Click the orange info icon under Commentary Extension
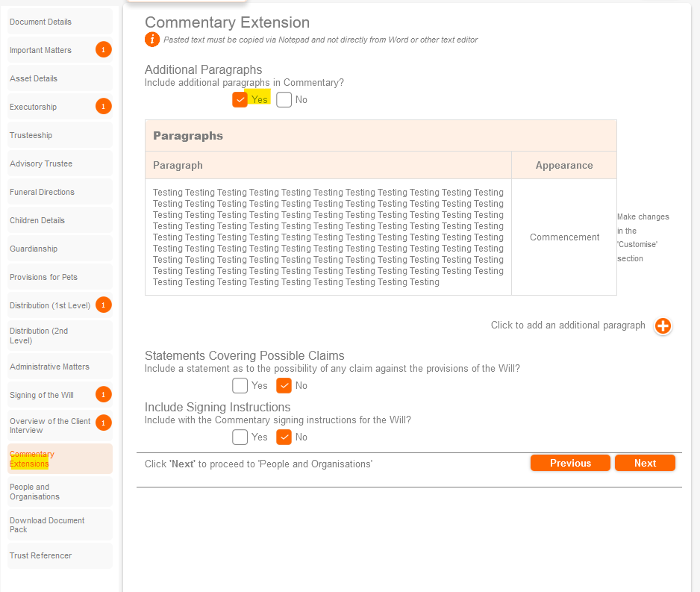Image resolution: width=700 pixels, height=592 pixels. [152, 40]
